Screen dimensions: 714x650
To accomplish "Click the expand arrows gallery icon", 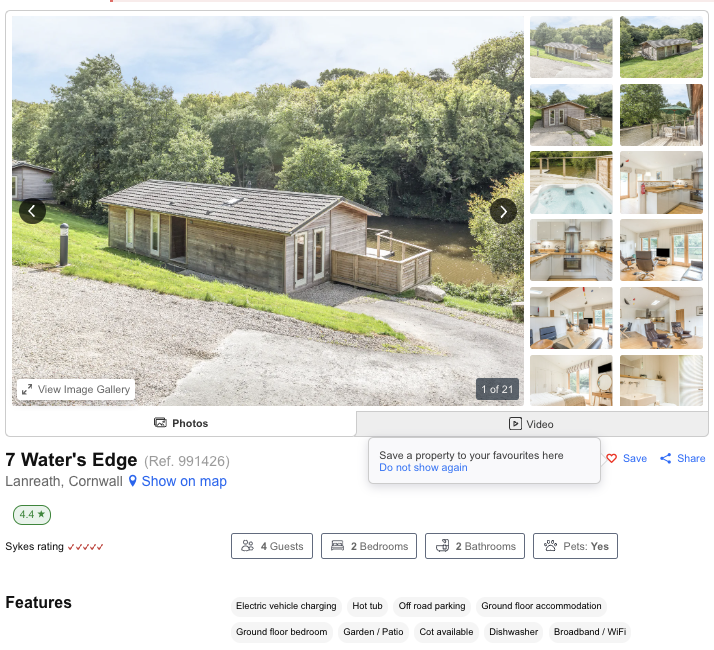I will 27,389.
